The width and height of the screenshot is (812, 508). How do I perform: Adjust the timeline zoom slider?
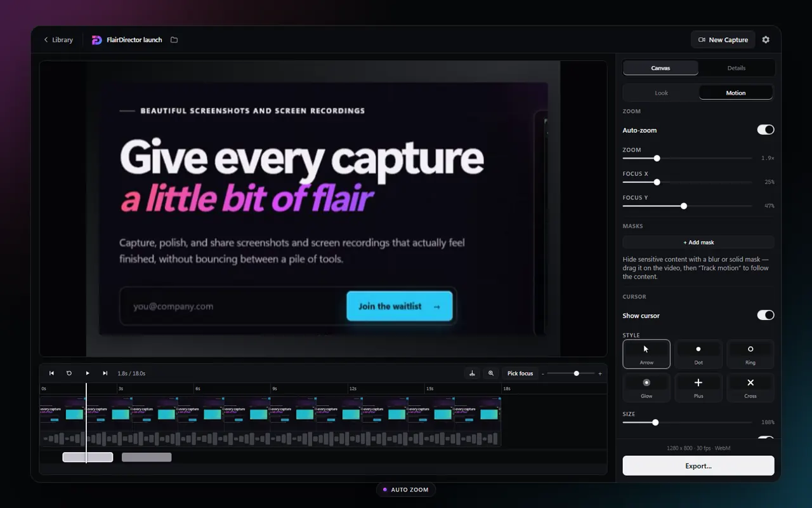pyautogui.click(x=571, y=373)
